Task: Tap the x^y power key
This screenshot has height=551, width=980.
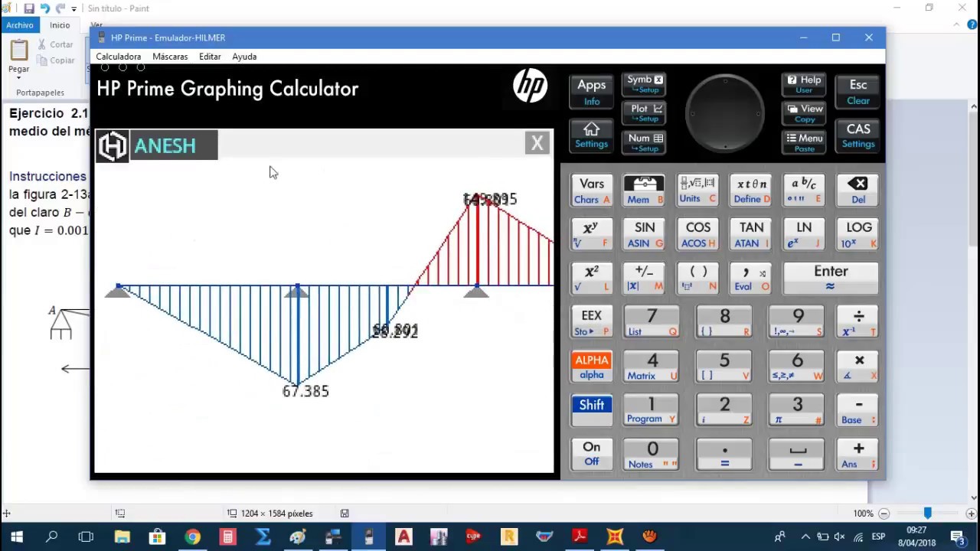Action: click(591, 234)
